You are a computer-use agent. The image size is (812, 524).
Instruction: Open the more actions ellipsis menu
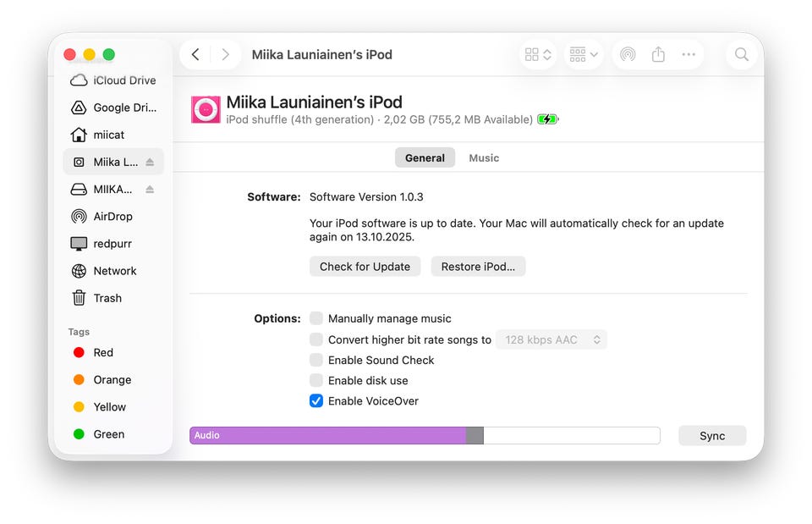click(689, 54)
